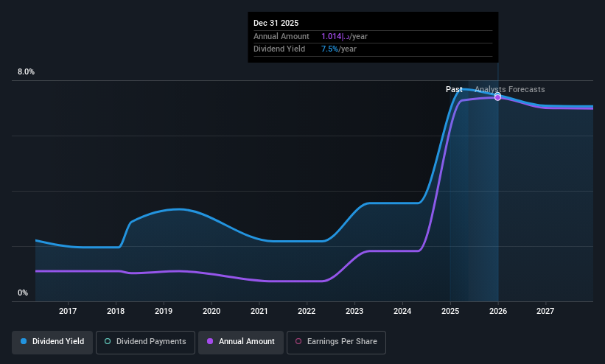Click the 2017 x-axis label

click(68, 311)
